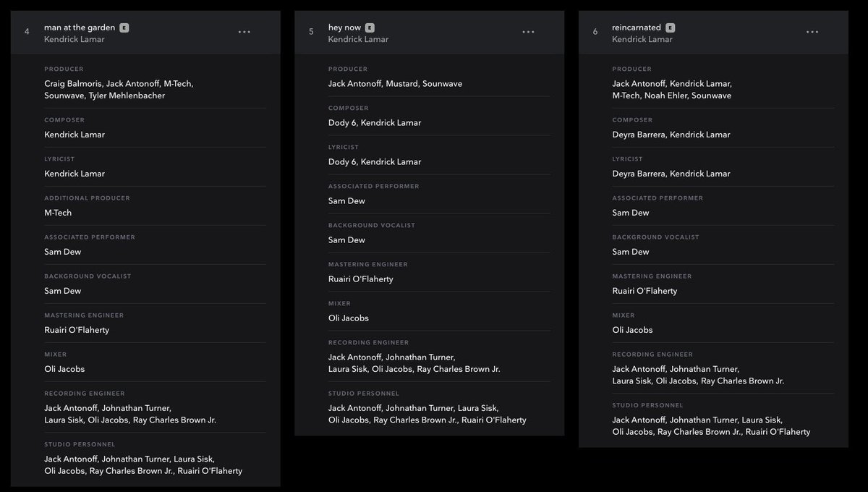The image size is (868, 492).
Task: Open more options for reincarnated
Action: (x=812, y=32)
